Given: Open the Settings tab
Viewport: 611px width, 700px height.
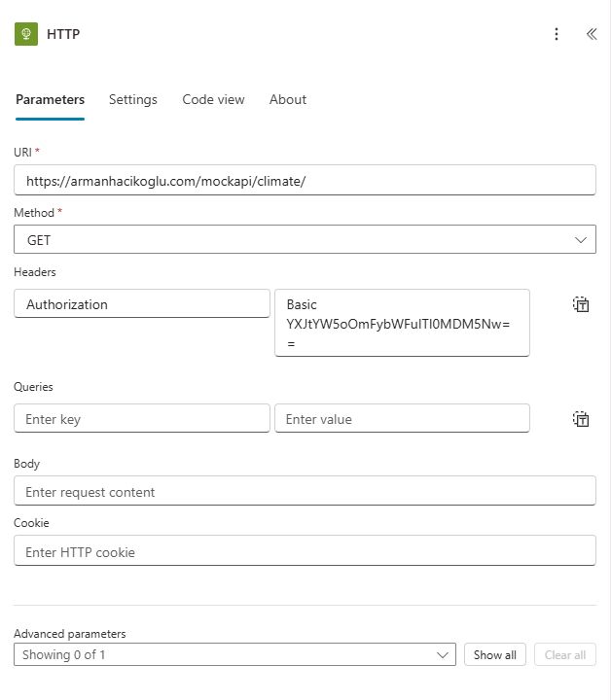Looking at the screenshot, I should pos(133,99).
